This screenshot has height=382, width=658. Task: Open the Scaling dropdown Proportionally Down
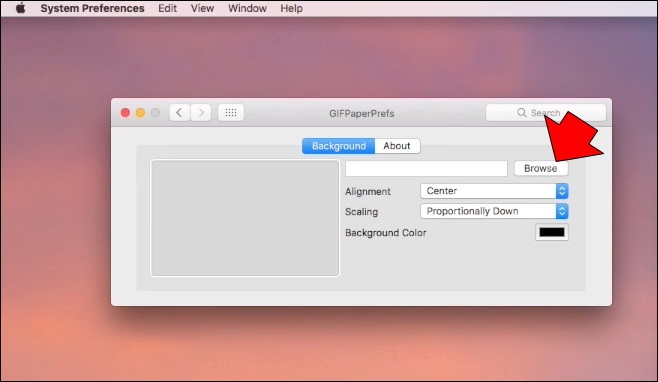point(494,211)
